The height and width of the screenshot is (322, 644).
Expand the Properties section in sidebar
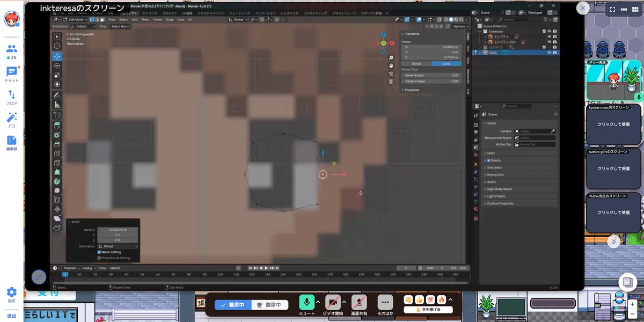coord(412,90)
